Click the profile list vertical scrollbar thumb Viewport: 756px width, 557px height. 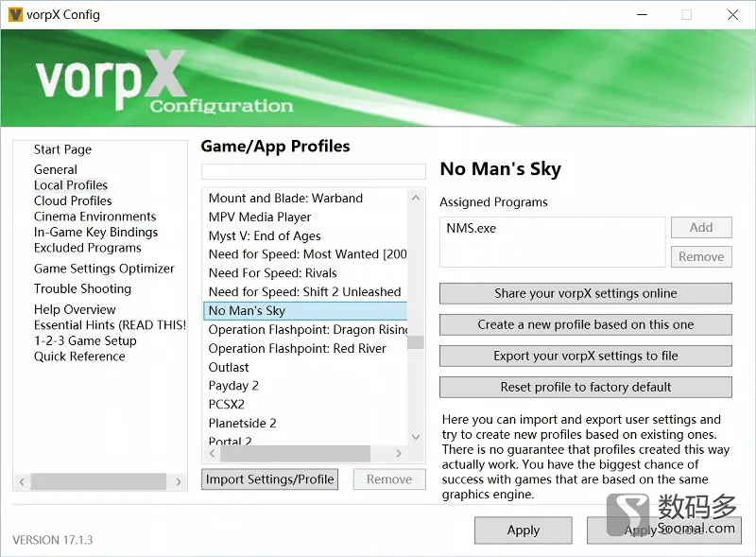(416, 342)
